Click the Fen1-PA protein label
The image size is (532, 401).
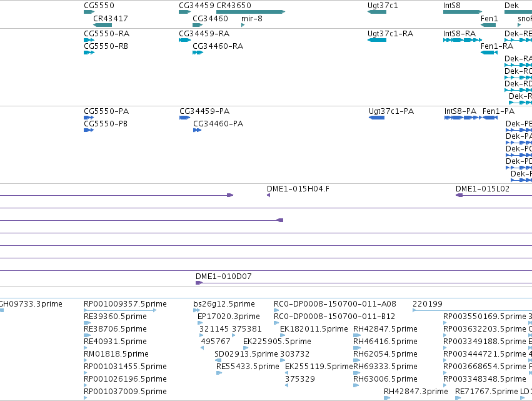pos(498,111)
